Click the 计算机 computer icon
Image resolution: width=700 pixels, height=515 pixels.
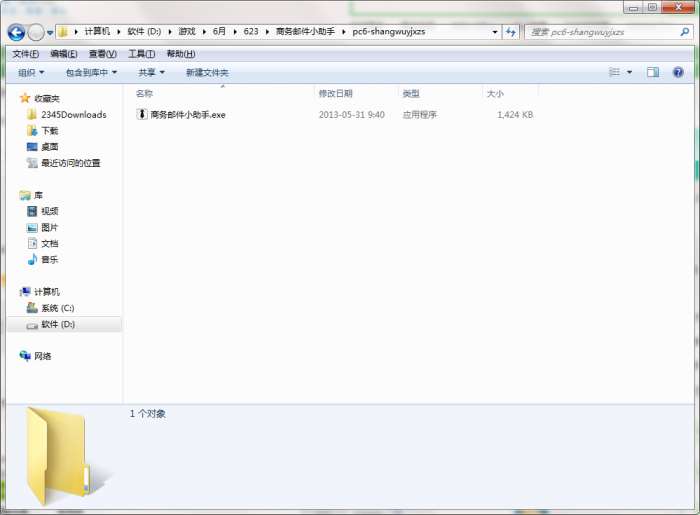[x=25, y=292]
